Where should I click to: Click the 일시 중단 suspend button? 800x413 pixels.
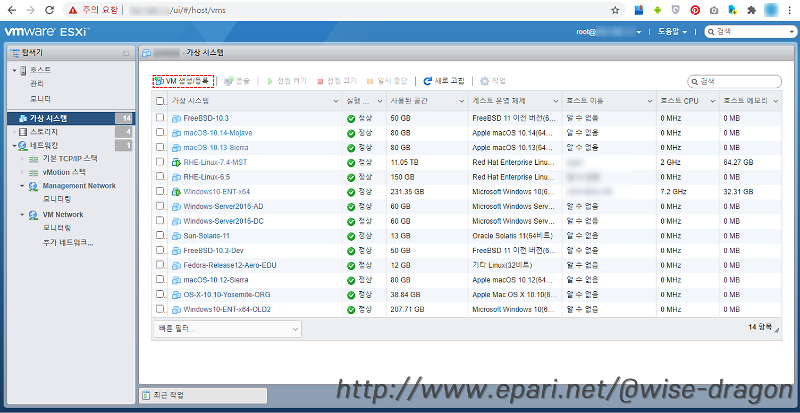(x=387, y=81)
